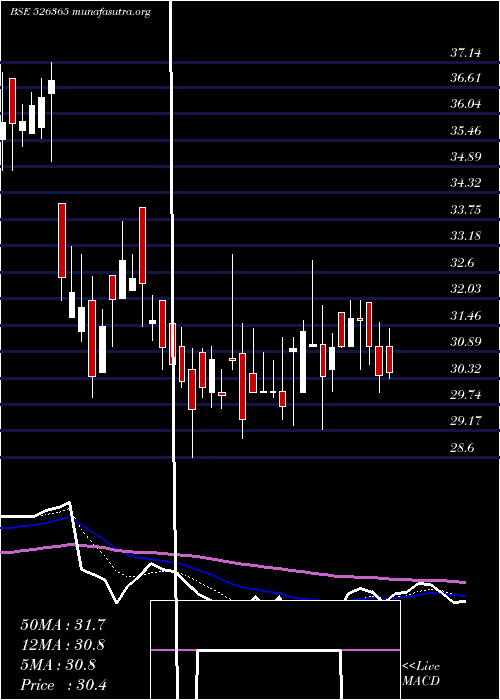Click the 5MA : 30.8 readout
This screenshot has width=500, height=700.
click(x=58, y=665)
